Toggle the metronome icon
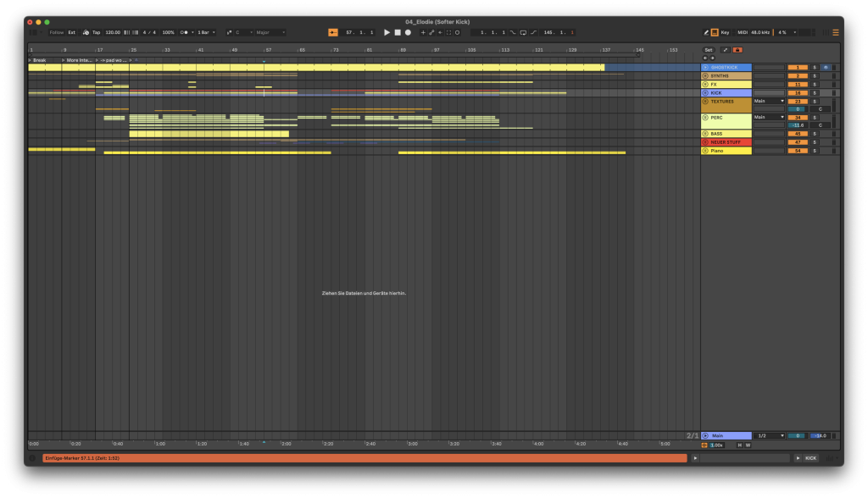The height and width of the screenshot is (498, 868). point(185,32)
